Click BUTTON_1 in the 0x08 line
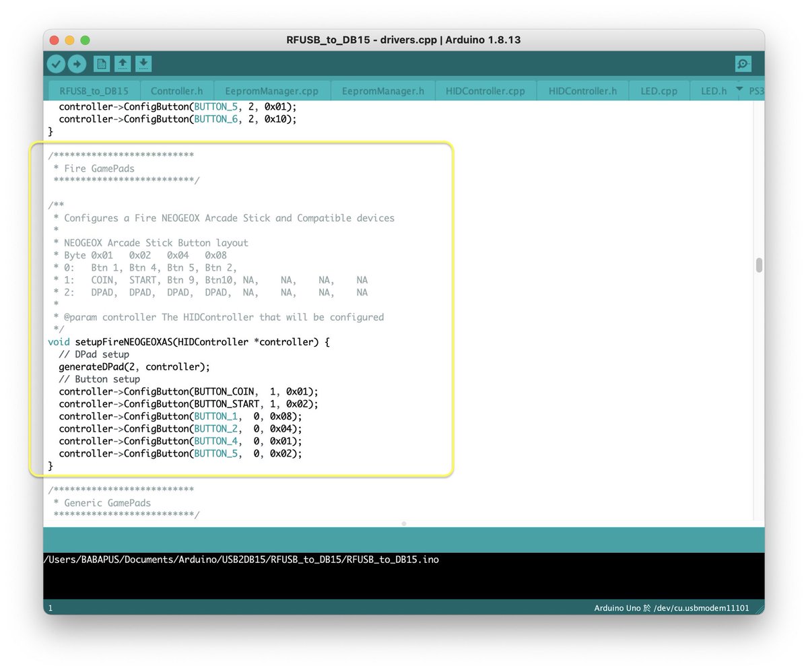Screen dimensions: 808x672 216,417
